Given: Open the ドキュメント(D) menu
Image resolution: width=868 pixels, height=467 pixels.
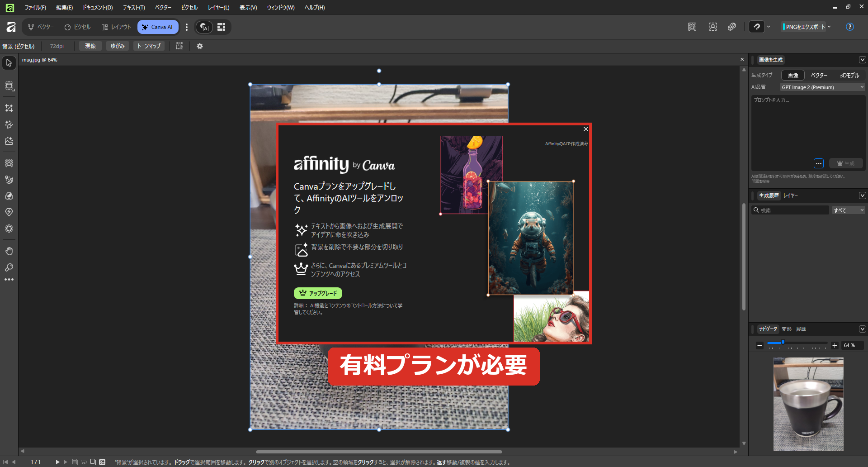Looking at the screenshot, I should (x=98, y=8).
